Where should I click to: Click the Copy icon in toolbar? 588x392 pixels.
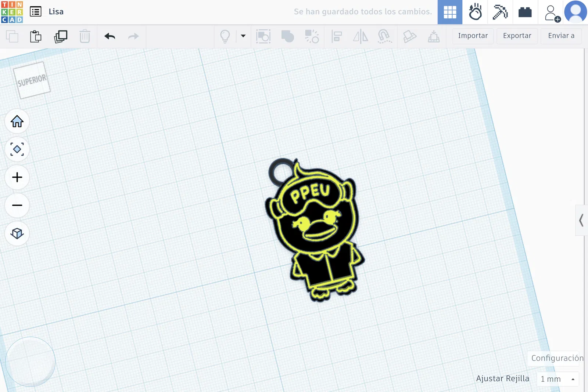pyautogui.click(x=12, y=36)
